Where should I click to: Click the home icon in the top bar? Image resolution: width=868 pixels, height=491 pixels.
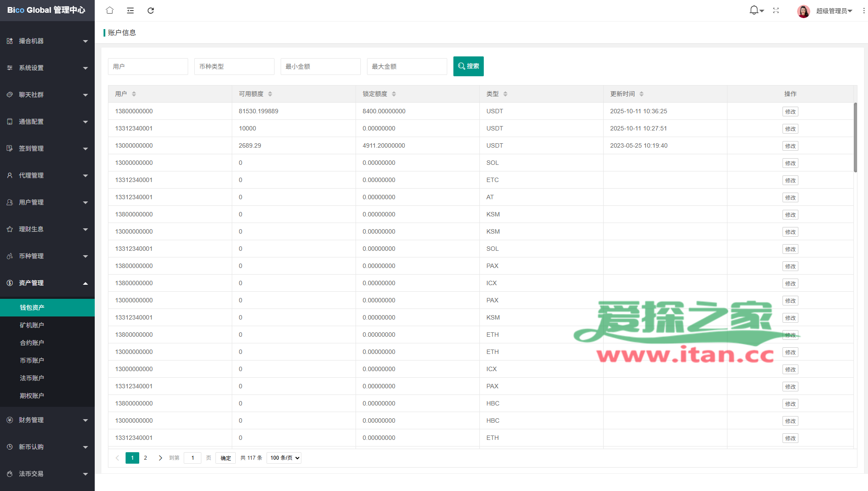point(110,10)
